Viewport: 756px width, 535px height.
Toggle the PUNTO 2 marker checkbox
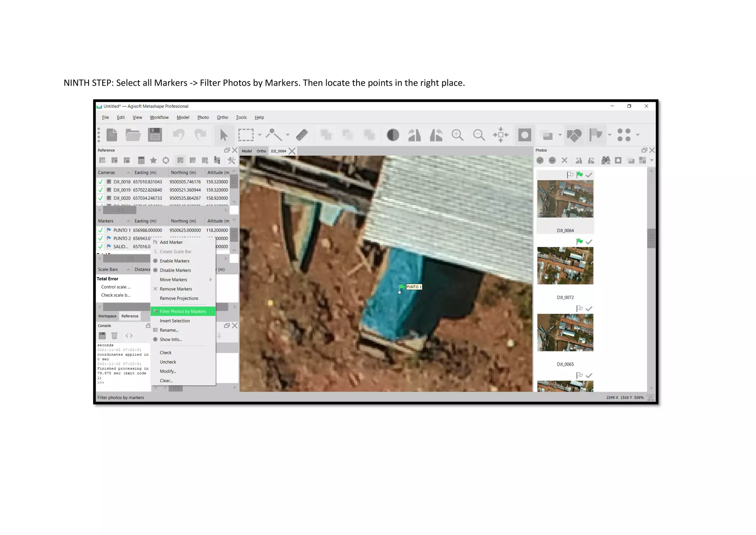pos(100,238)
